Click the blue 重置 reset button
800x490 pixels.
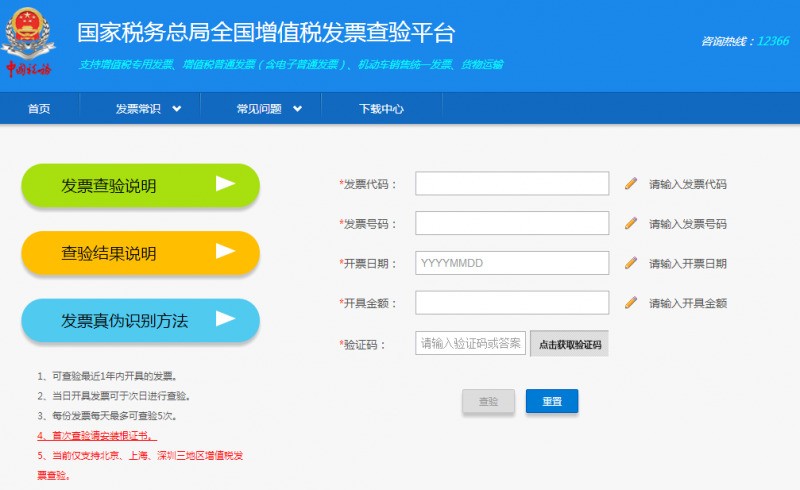(552, 402)
